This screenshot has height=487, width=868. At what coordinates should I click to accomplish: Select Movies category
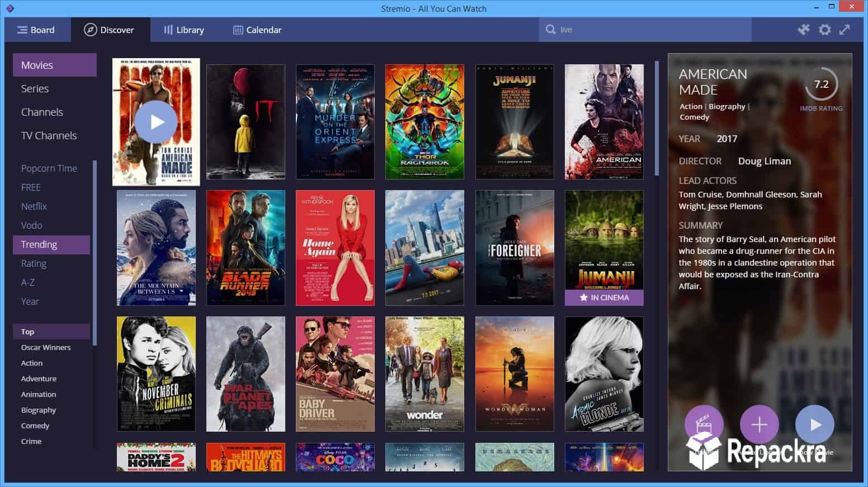coord(55,65)
